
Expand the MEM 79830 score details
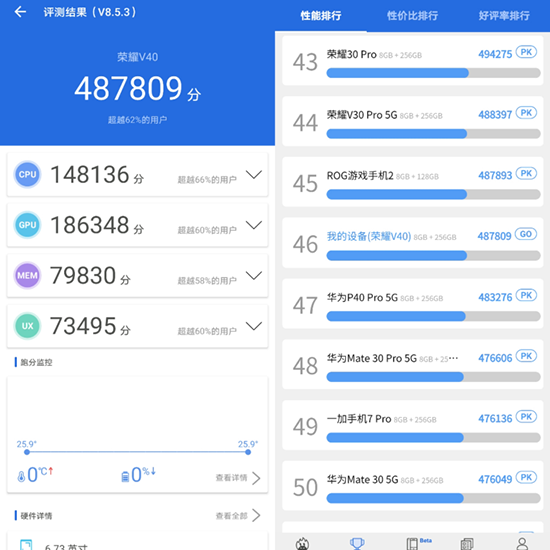pyautogui.click(x=254, y=275)
